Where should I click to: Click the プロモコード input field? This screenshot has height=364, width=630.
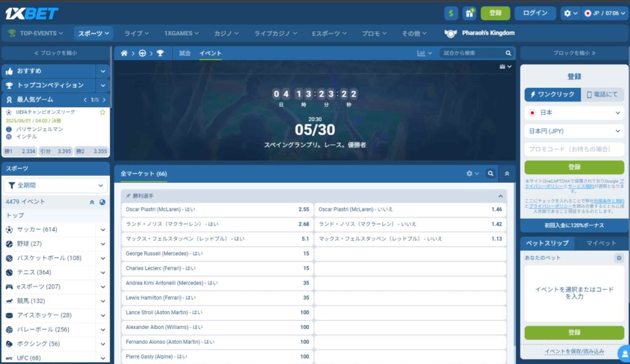pyautogui.click(x=574, y=149)
